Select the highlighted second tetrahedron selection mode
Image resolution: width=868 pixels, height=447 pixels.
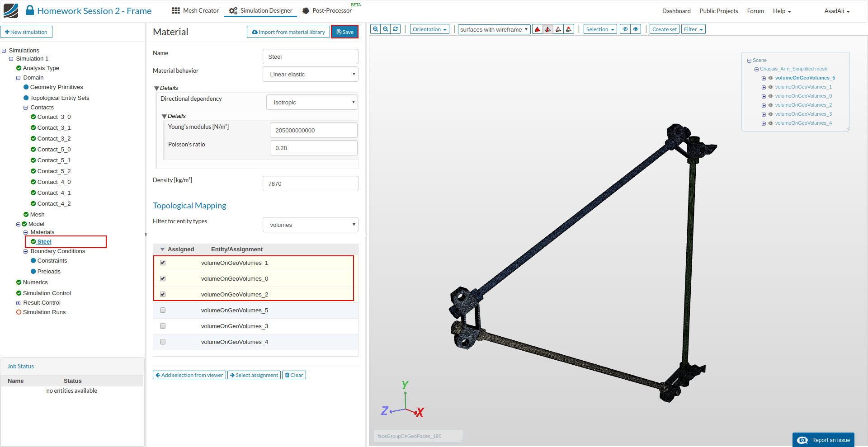tap(548, 29)
